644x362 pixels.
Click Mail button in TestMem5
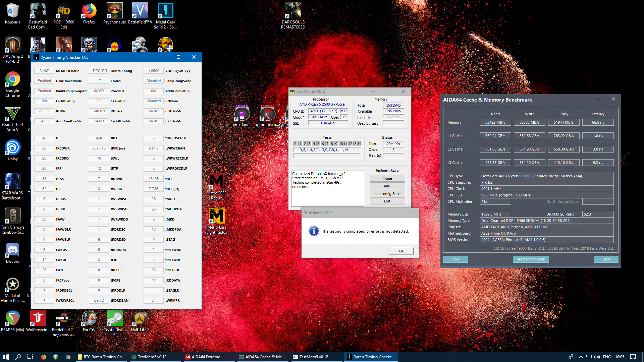point(387,186)
